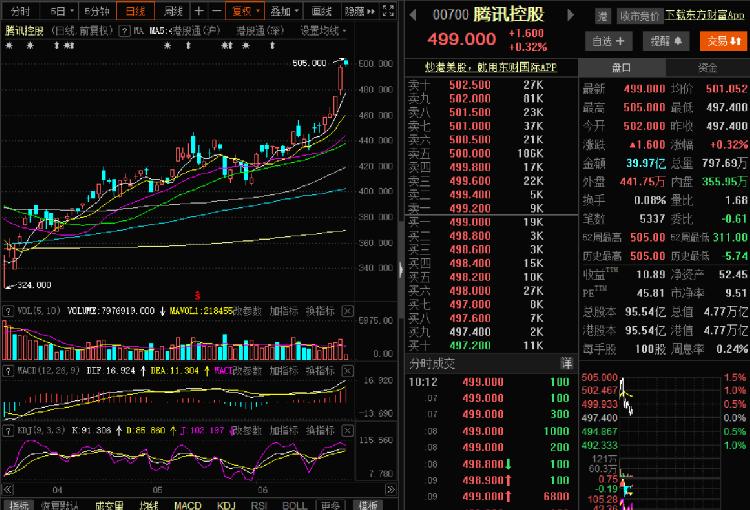
Task: Click 加指标 in the MACD panel
Action: pyautogui.click(x=284, y=371)
